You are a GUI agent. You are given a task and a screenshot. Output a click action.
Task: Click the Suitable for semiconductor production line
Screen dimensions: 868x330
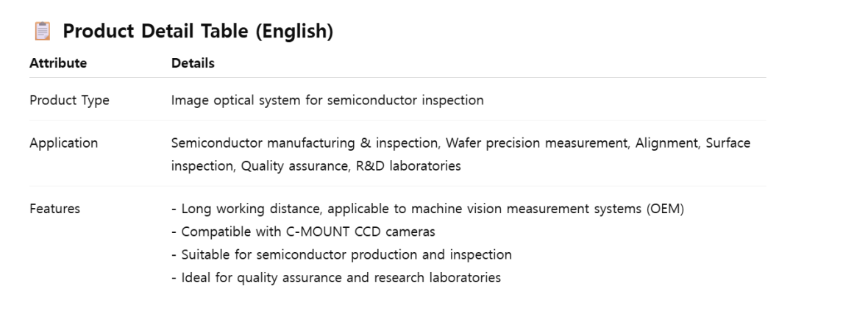click(x=346, y=255)
